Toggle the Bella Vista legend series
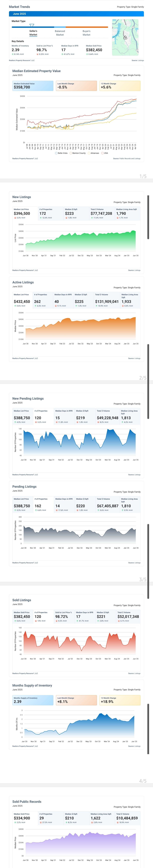This screenshot has height=868, width=153. (x=61, y=153)
